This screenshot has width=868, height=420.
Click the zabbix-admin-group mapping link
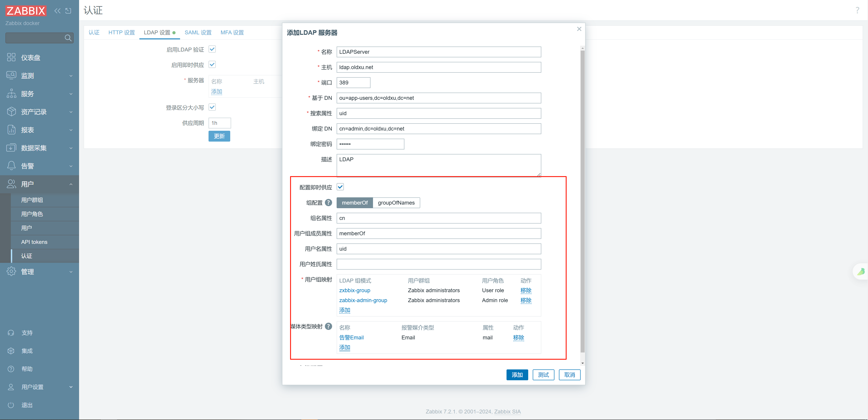[x=363, y=300]
